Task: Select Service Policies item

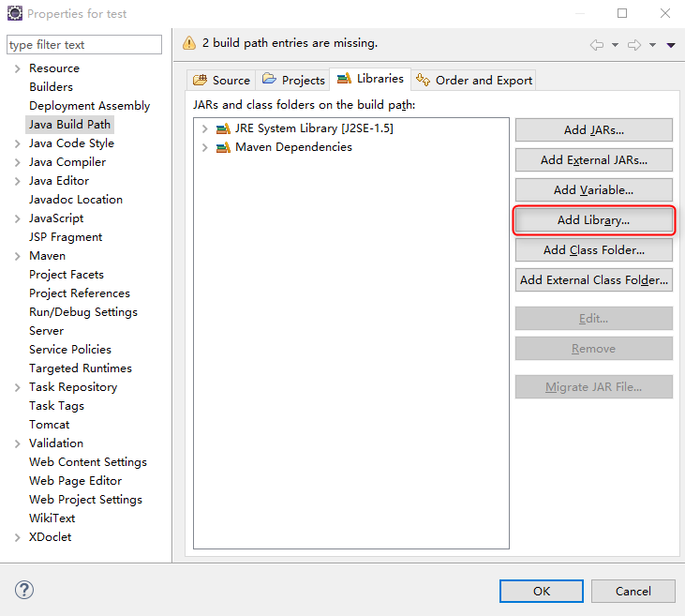Action: coord(70,350)
